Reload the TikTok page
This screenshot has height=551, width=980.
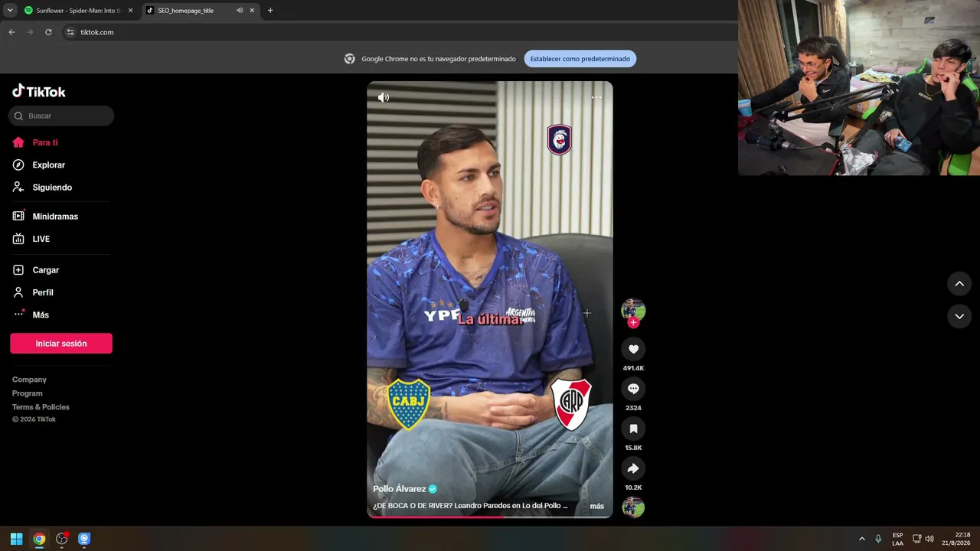tap(48, 32)
